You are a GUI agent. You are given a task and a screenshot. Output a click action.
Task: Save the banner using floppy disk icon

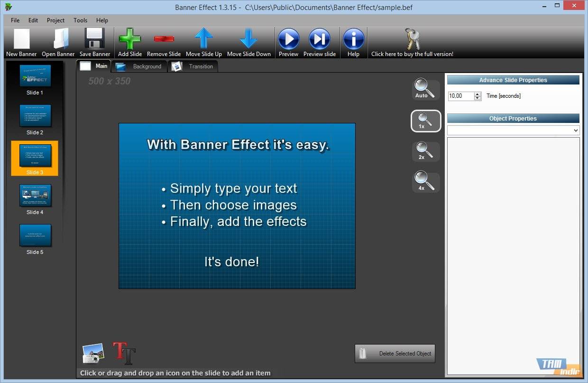point(94,40)
